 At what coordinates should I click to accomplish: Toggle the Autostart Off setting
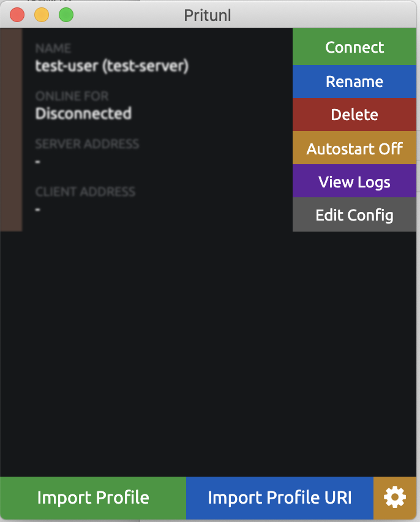pos(354,148)
